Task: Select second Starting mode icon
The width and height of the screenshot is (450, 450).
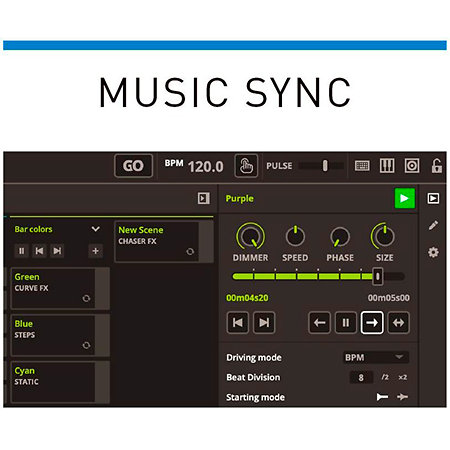Action: click(x=402, y=397)
